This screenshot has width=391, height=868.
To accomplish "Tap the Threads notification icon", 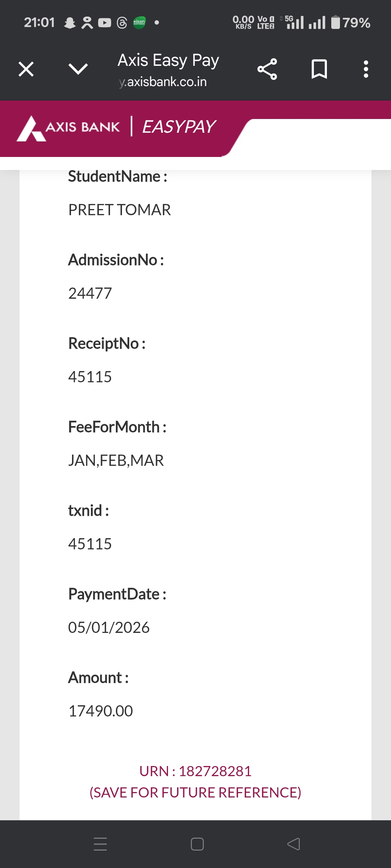I will coord(122,23).
